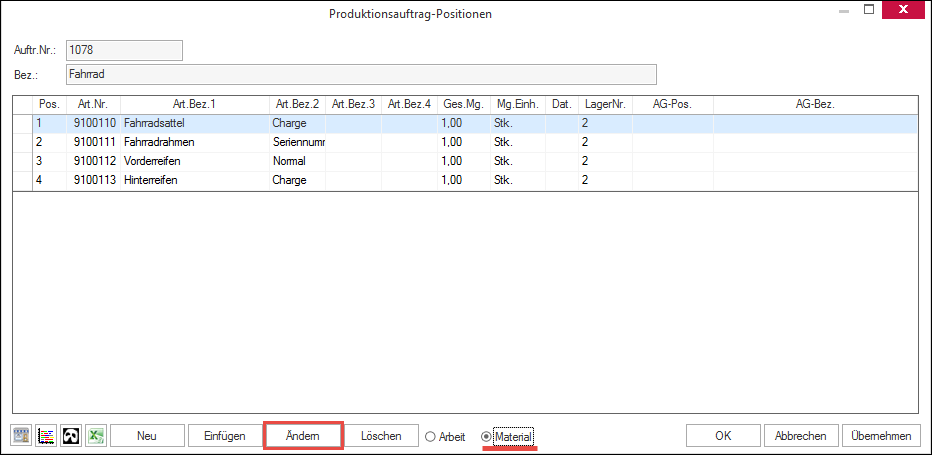Viewport: 932px width, 455px height.
Task: Click the Art.Bez.3 column header
Action: coord(353,104)
